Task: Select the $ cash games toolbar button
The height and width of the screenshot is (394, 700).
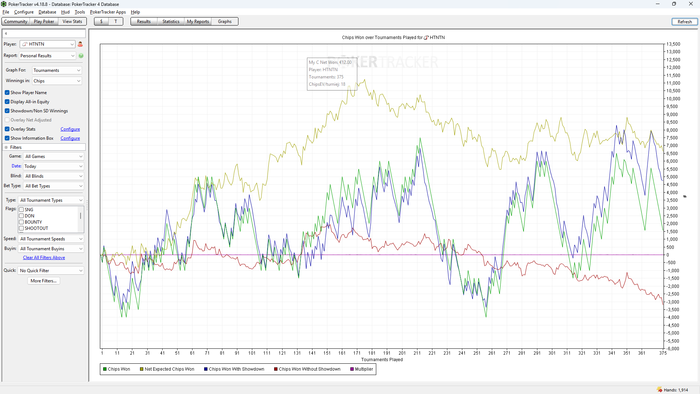Action: (x=101, y=21)
